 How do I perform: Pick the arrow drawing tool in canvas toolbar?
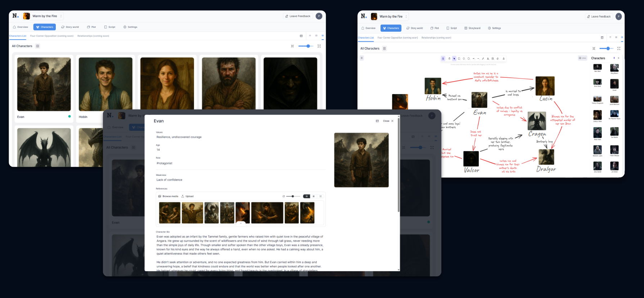(473, 58)
